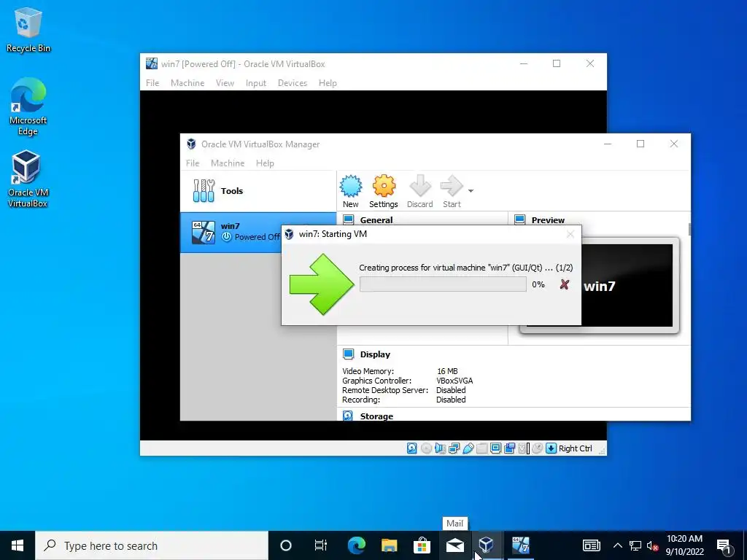Viewport: 747px width, 560px height.
Task: Click mouse integration status icon in VM window
Action: click(x=538, y=448)
